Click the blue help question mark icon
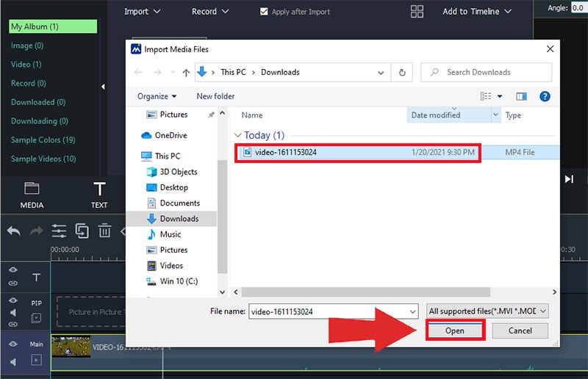Image resolution: width=588 pixels, height=379 pixels. [545, 96]
